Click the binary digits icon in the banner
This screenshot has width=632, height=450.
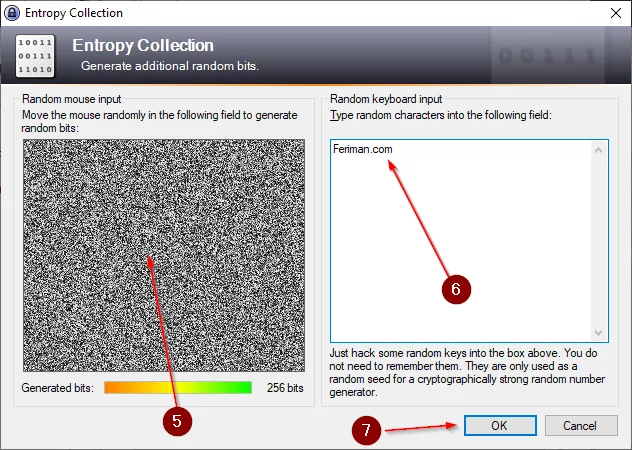[x=35, y=56]
